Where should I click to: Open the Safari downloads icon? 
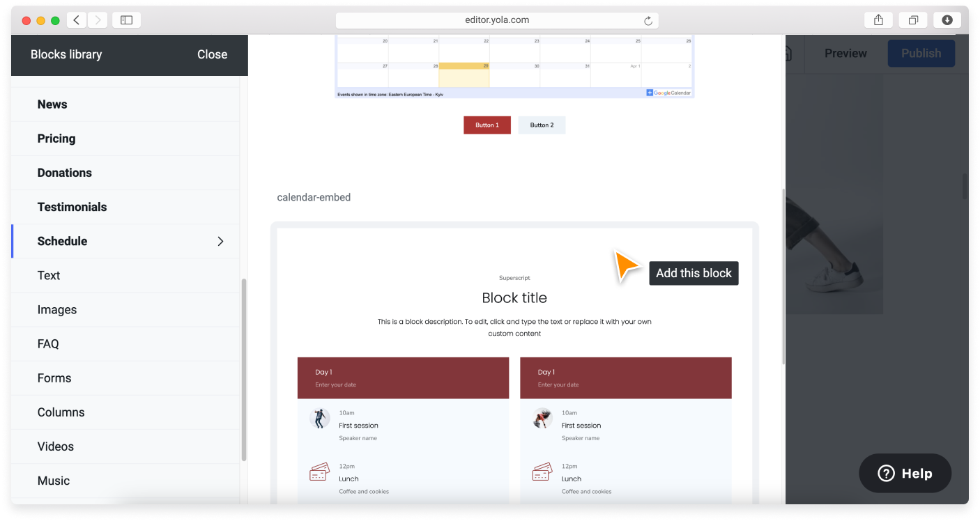[x=947, y=20]
